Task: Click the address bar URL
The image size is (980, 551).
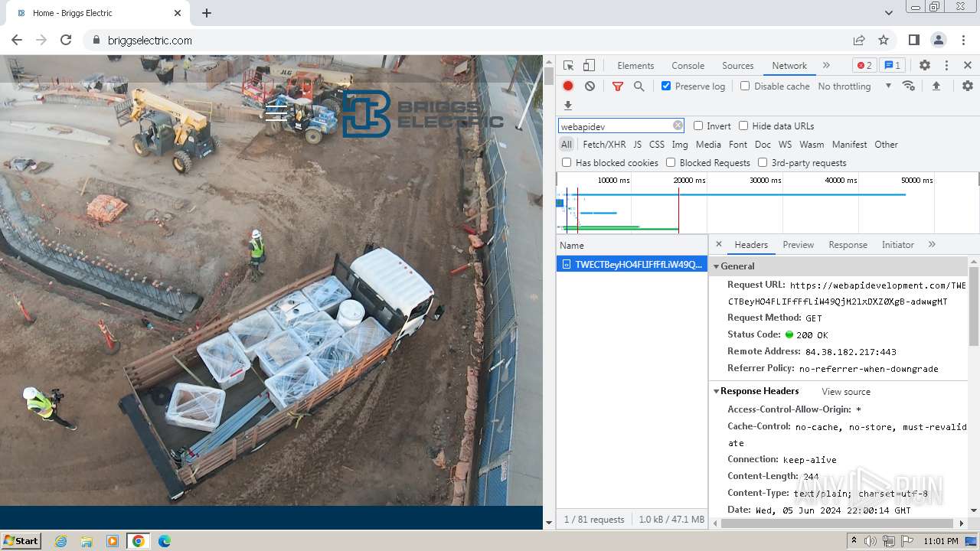Action: [150, 40]
